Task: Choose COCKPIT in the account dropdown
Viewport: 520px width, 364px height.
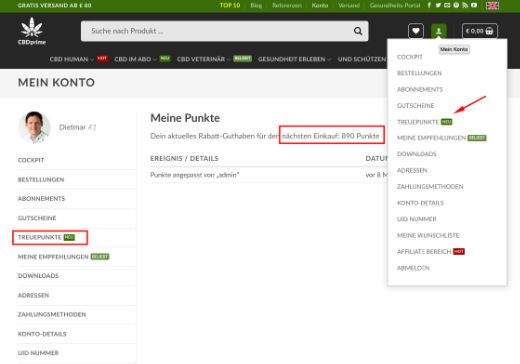Action: (x=410, y=57)
